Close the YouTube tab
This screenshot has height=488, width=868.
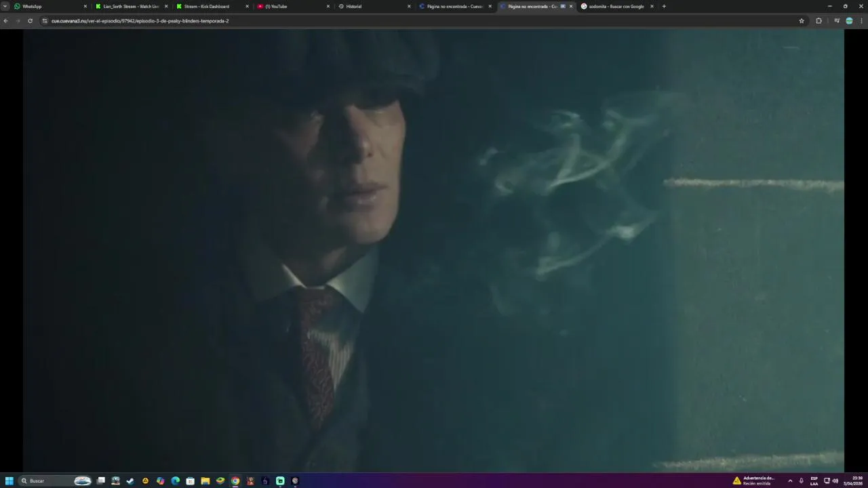pos(328,6)
